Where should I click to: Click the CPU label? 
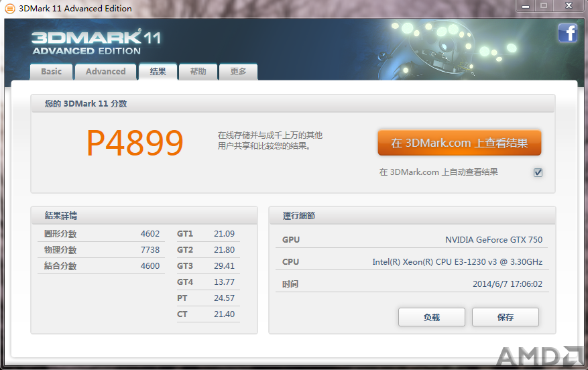290,262
